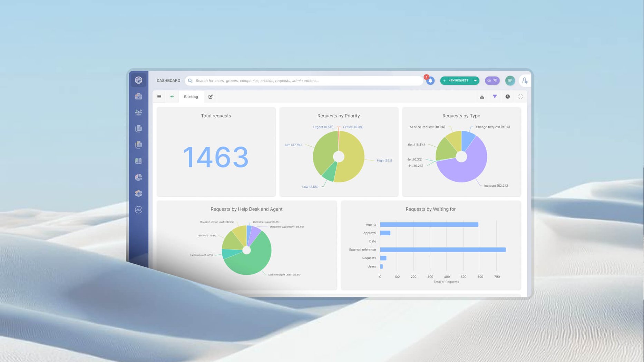Click the 'Requests by Priority' title
This screenshot has width=644, height=362.
[339, 116]
